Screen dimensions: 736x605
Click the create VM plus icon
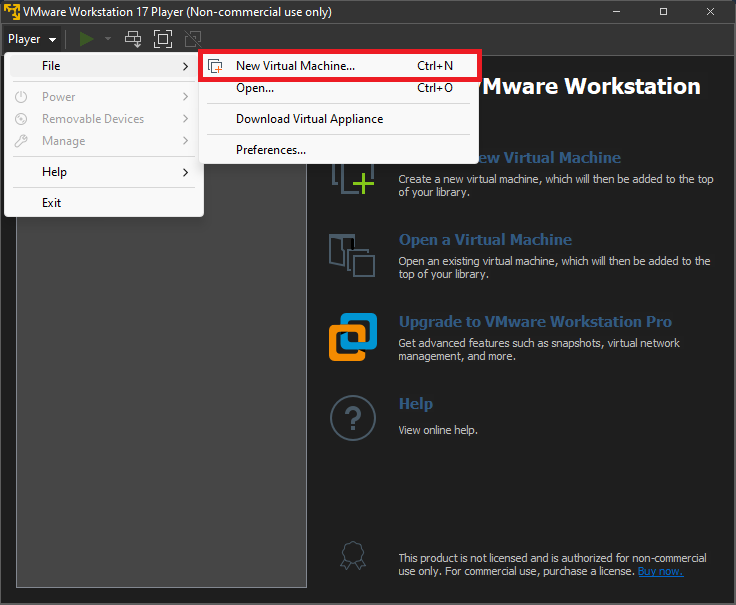353,179
